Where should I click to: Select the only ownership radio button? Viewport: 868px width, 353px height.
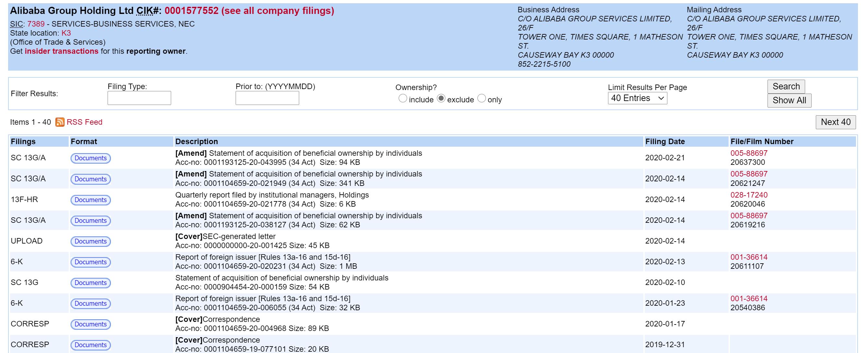482,98
